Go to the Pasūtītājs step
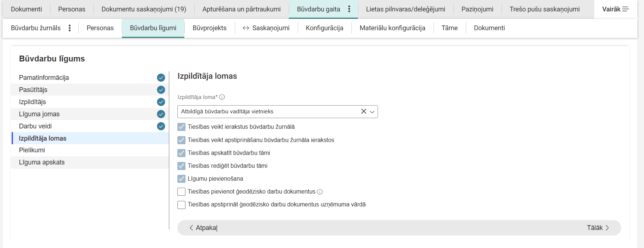 coord(90,90)
